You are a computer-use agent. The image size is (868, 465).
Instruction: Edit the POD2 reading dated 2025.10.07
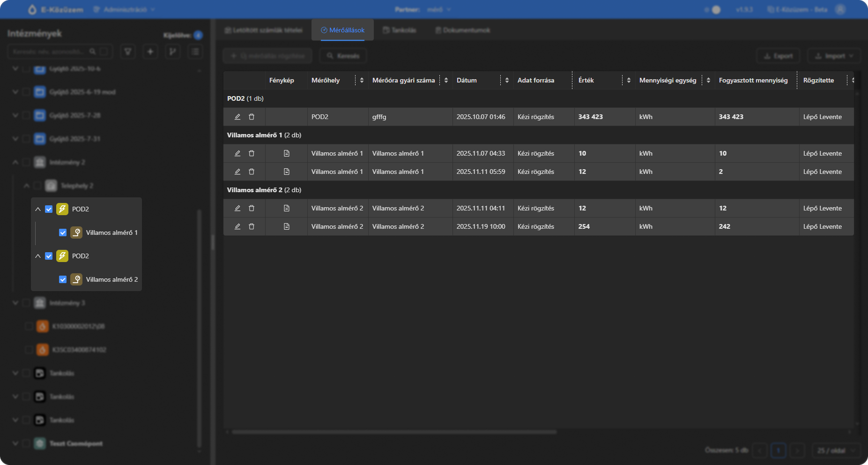(237, 117)
